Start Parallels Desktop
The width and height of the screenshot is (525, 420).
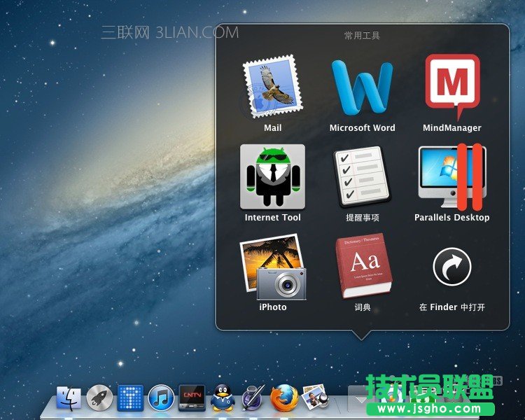tap(452, 178)
